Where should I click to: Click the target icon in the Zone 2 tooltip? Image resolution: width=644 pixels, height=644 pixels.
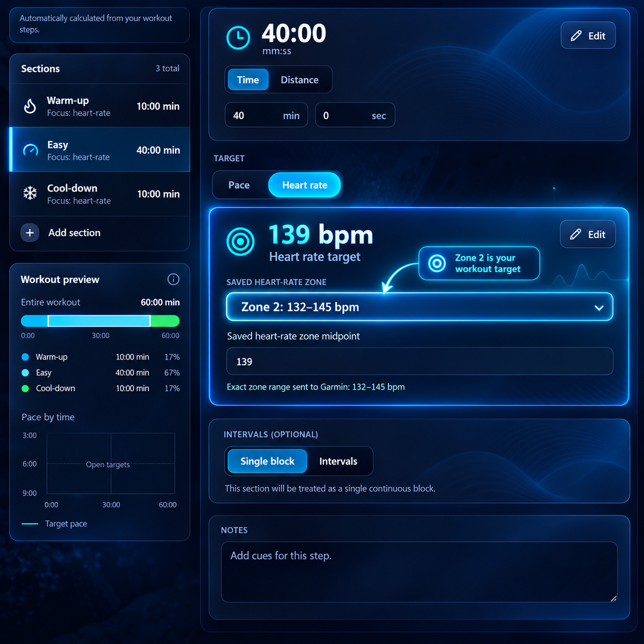[437, 263]
